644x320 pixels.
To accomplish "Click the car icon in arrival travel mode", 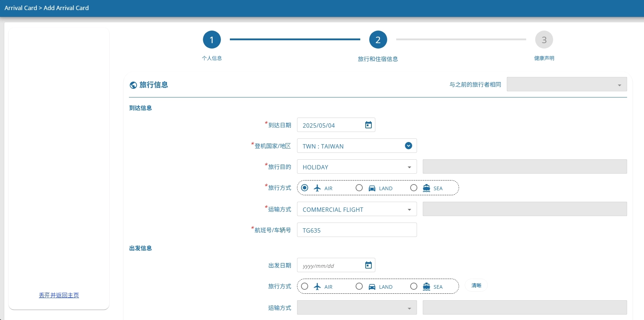I will 372,188.
